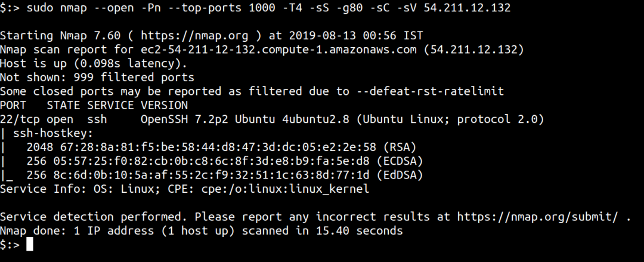Image resolution: width=644 pixels, height=262 pixels.
Task: Click the https://nmap.org link in Starting line
Action: pos(194,36)
